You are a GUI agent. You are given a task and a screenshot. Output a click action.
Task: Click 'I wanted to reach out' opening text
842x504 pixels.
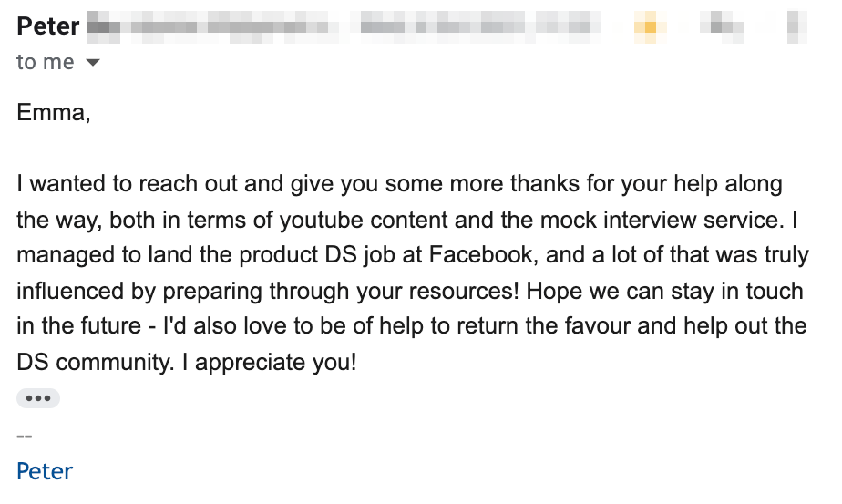[x=127, y=184]
